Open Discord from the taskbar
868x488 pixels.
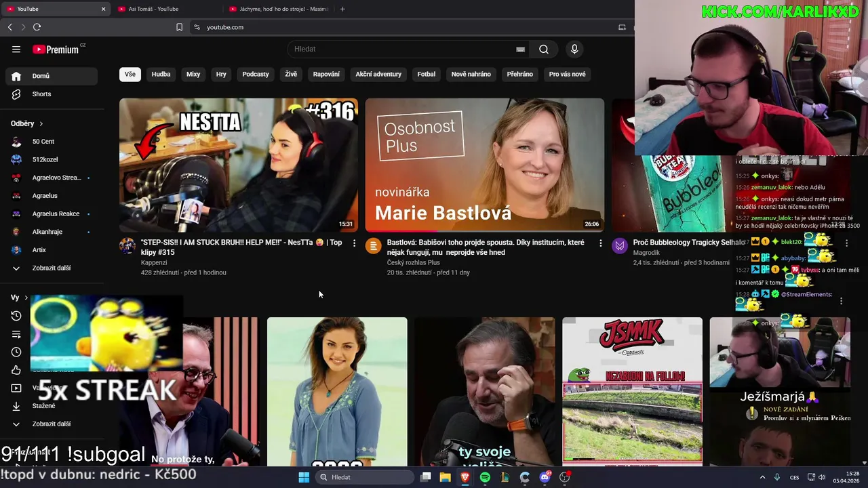tap(545, 477)
